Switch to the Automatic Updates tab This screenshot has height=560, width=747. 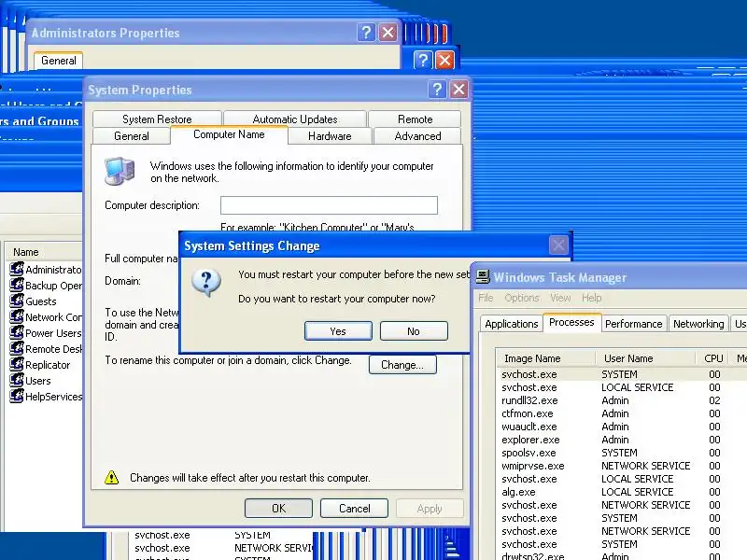[x=295, y=119]
